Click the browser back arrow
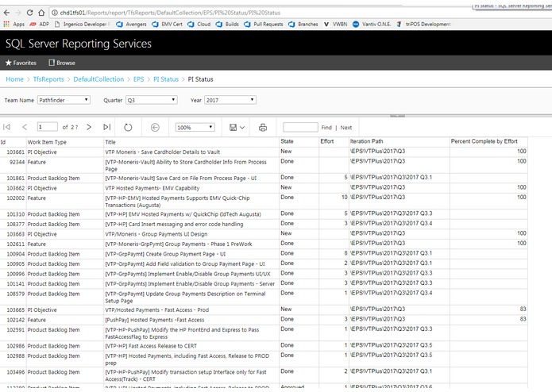 6,13
